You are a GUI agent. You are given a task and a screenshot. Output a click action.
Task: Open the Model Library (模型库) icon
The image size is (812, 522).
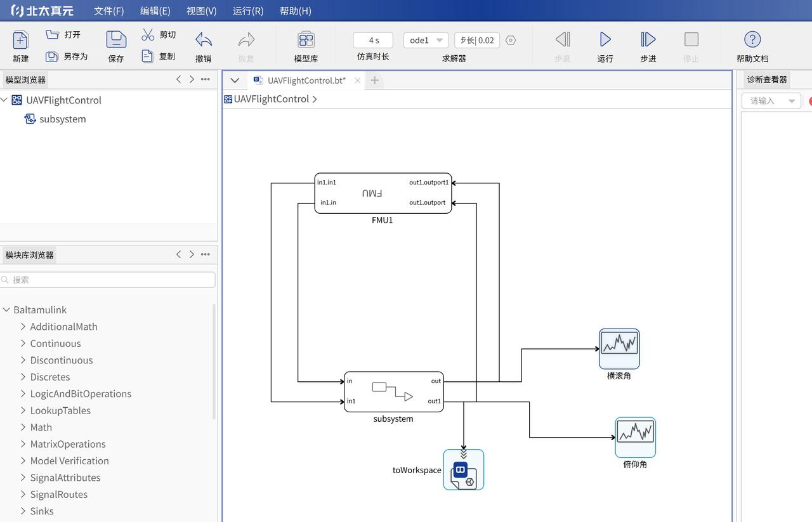[x=306, y=40]
